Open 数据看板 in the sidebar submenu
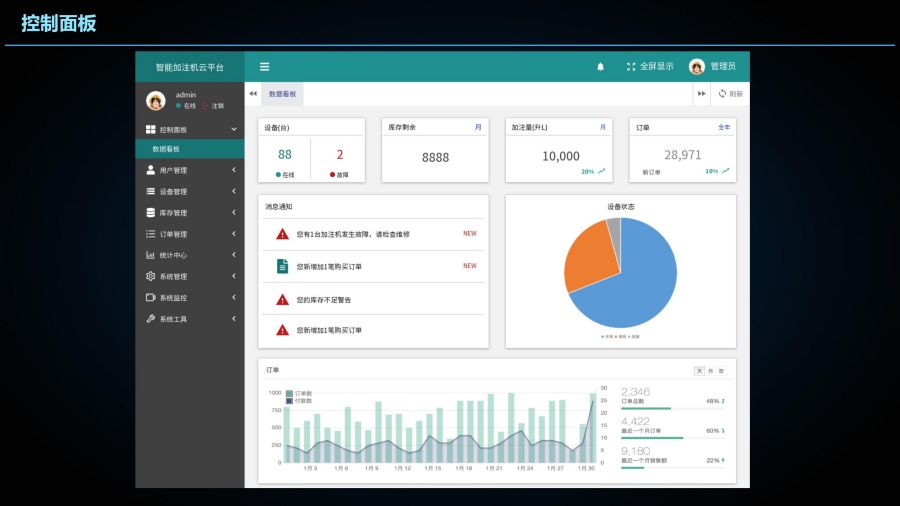This screenshot has width=900, height=506. [x=167, y=149]
